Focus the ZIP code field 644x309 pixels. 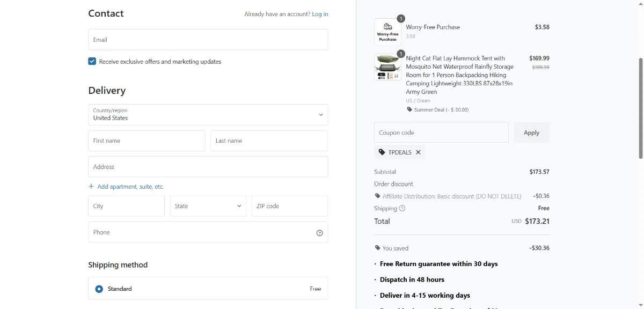[x=290, y=206]
